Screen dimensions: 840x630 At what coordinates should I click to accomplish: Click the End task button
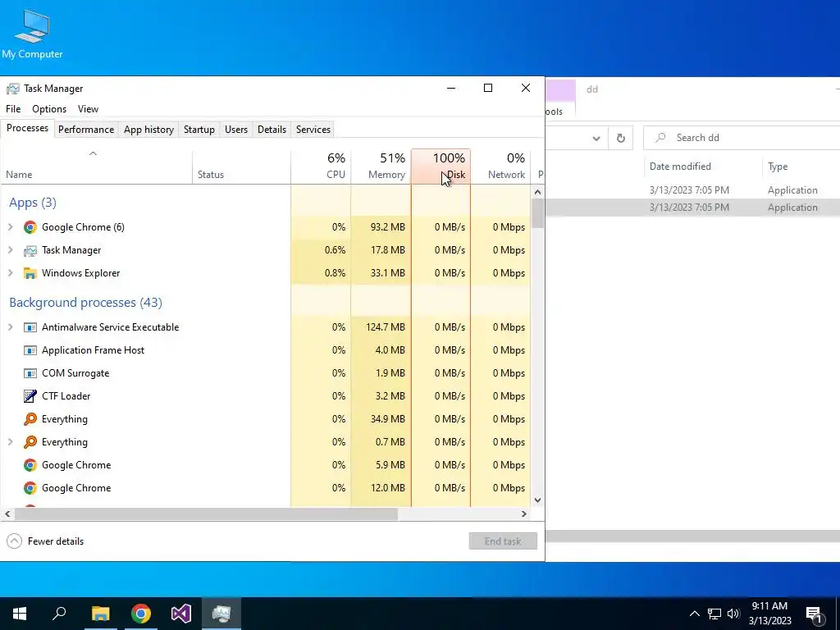(503, 541)
